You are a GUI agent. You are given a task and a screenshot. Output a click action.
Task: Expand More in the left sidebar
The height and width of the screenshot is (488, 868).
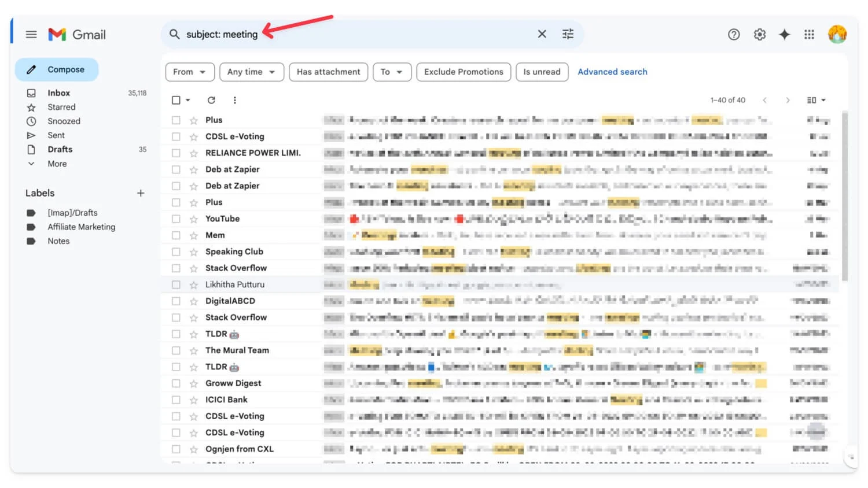coord(57,164)
